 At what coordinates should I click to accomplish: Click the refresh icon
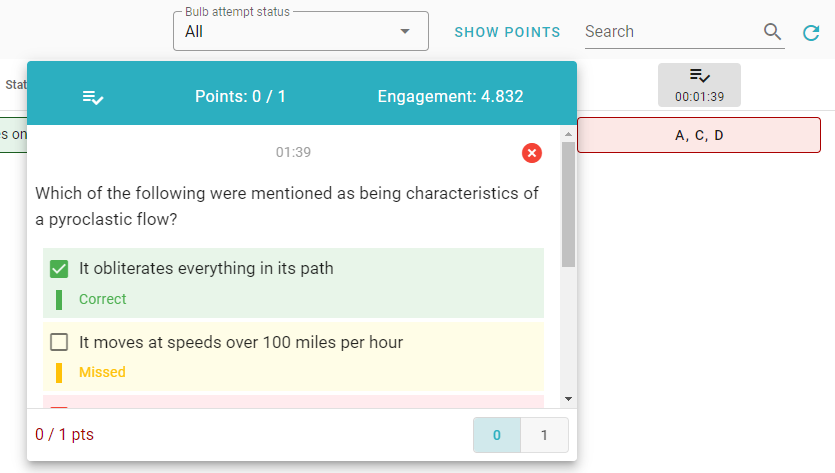[x=811, y=33]
